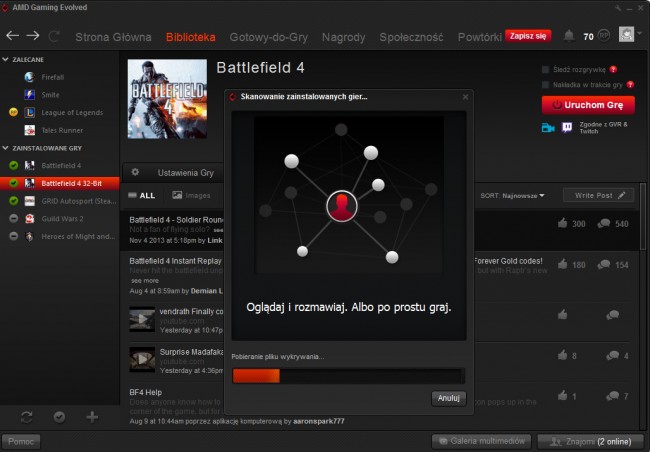Open author link aaronspark777
Image resolution: width=650 pixels, height=452 pixels.
pos(318,421)
